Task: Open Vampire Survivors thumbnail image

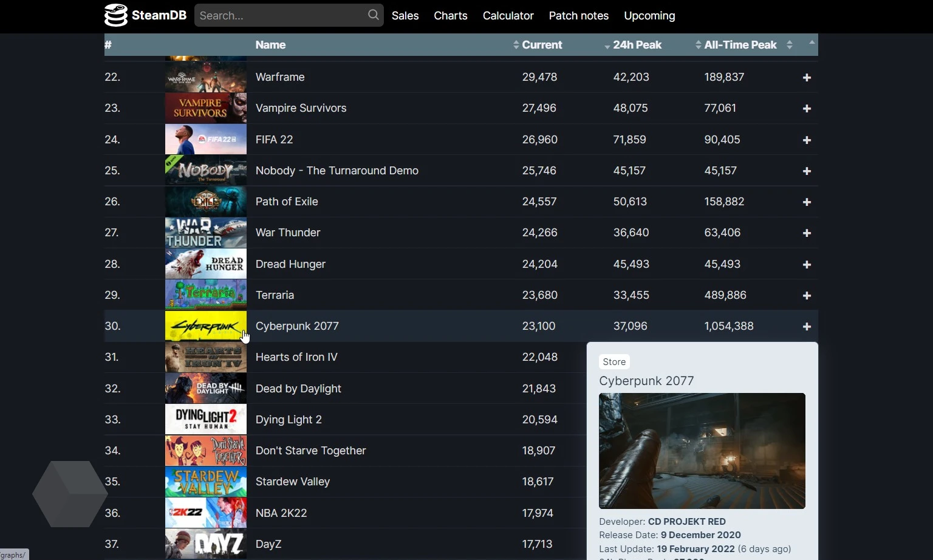Action: (x=206, y=108)
